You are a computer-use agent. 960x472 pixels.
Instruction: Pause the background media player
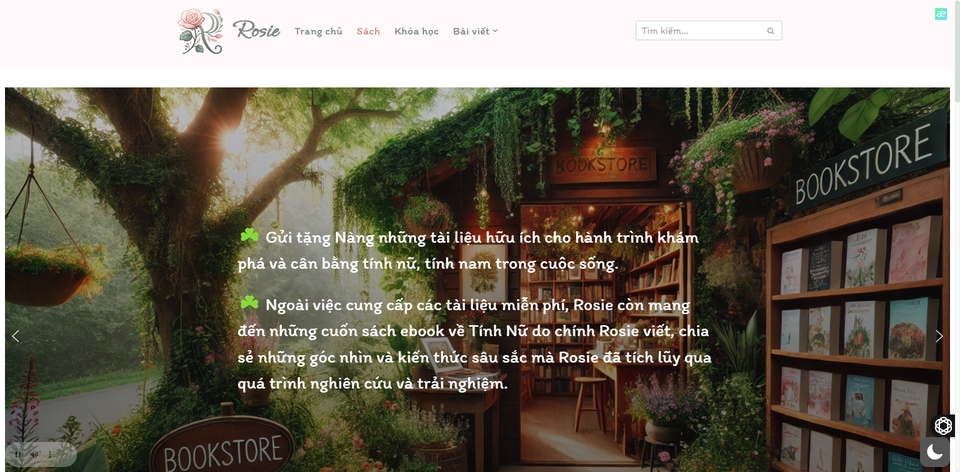tap(18, 454)
